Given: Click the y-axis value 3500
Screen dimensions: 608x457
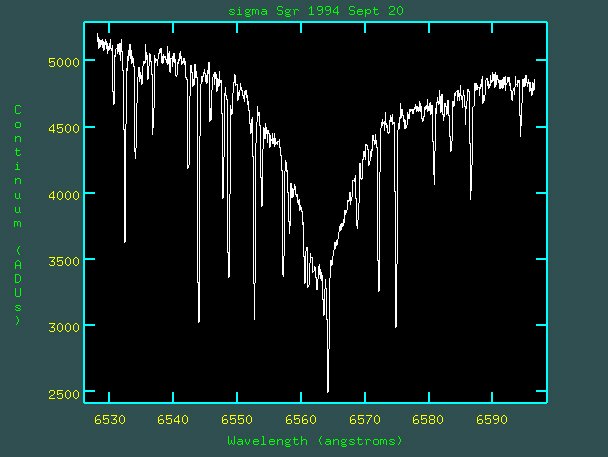Looking at the screenshot, I should pyautogui.click(x=64, y=261).
